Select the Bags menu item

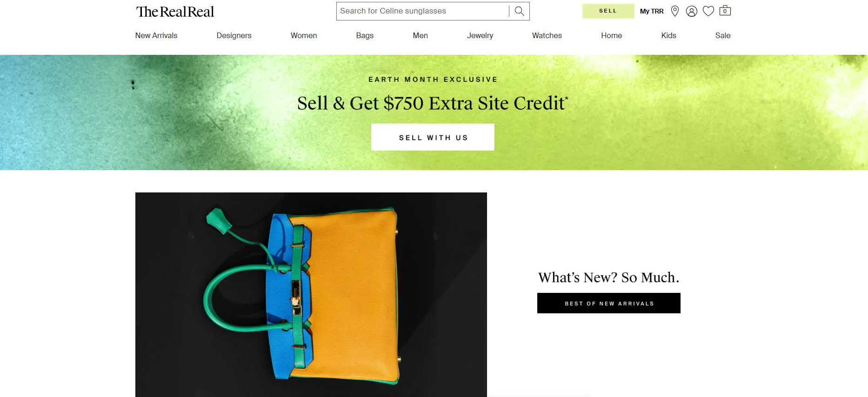click(x=365, y=35)
